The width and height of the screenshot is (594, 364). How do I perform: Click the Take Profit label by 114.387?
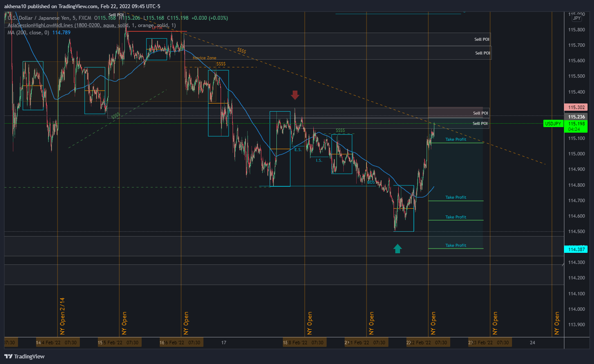click(455, 246)
